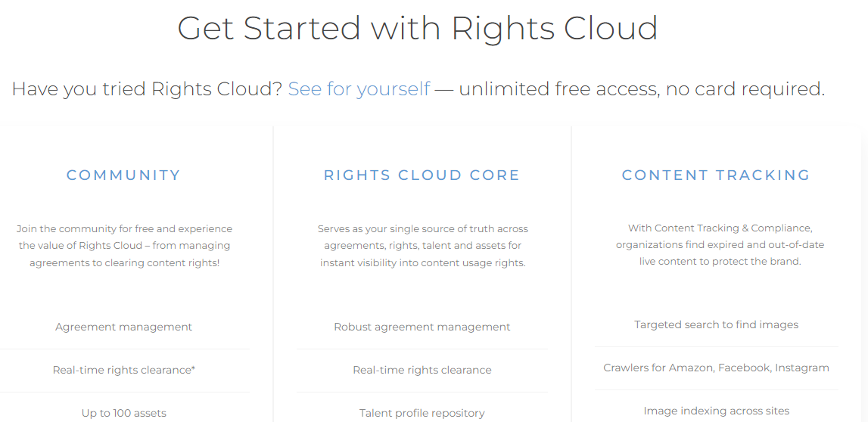Screen dimensions: 868x422
Task: Click the "Robust agreement management" feature
Action: coord(422,327)
